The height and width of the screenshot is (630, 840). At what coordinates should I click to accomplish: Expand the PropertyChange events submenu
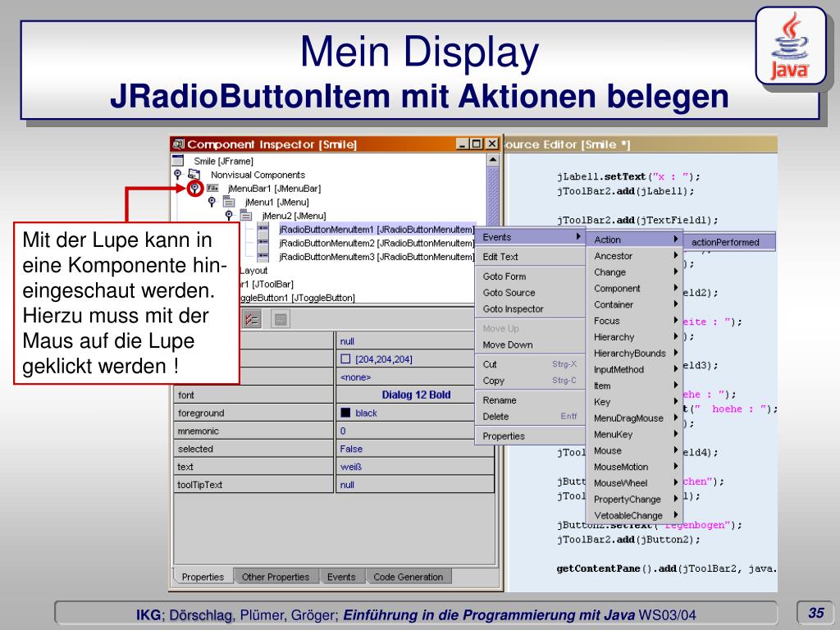[635, 500]
